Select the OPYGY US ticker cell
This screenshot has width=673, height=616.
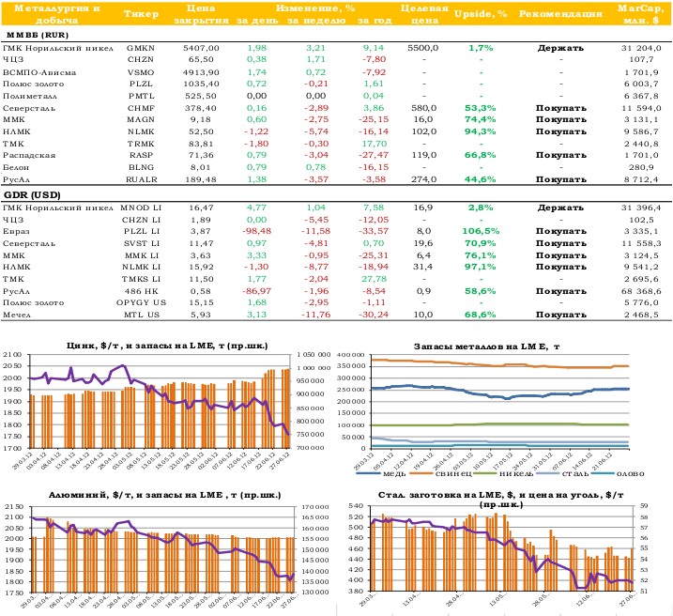141,302
